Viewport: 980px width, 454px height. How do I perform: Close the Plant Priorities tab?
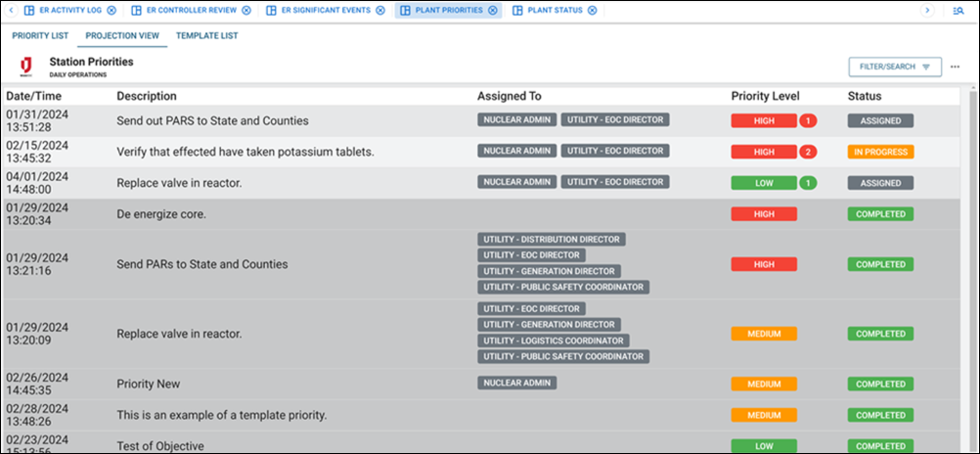click(493, 11)
